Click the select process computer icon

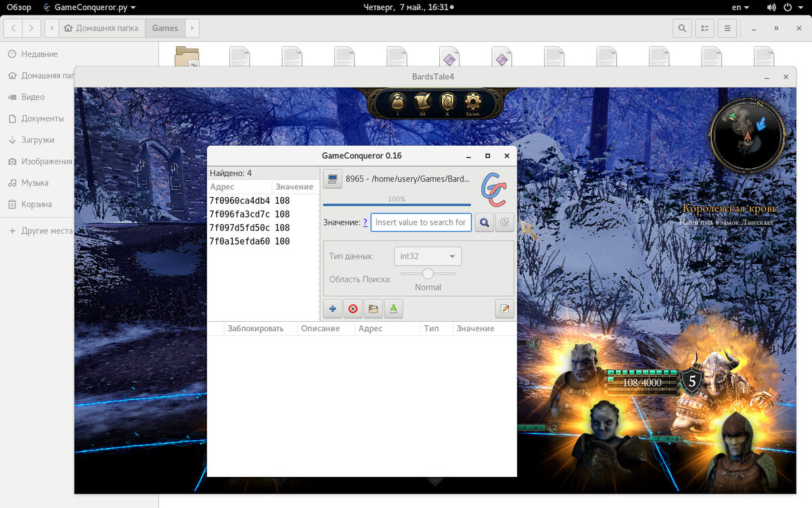pyautogui.click(x=332, y=179)
